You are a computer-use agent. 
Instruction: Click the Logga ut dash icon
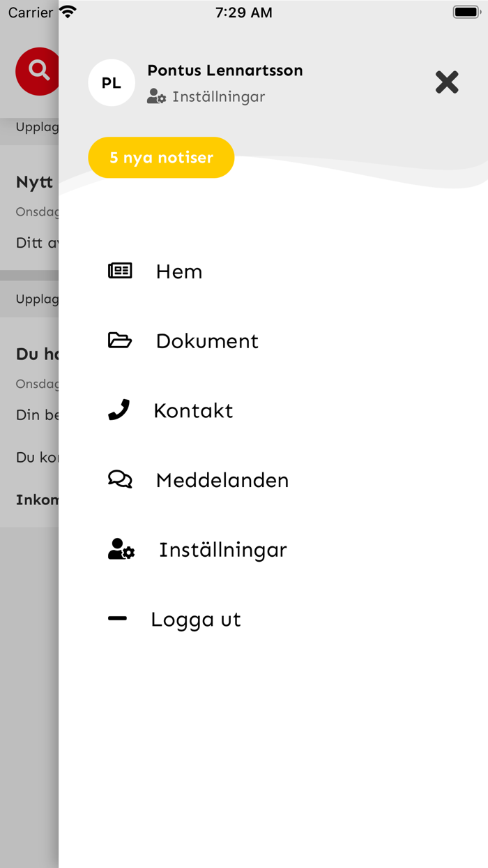[117, 618]
